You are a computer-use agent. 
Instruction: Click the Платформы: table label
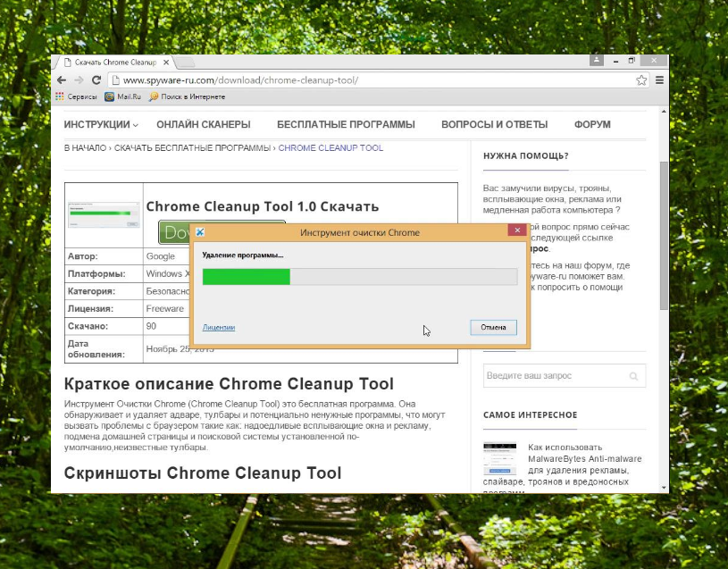click(x=96, y=274)
